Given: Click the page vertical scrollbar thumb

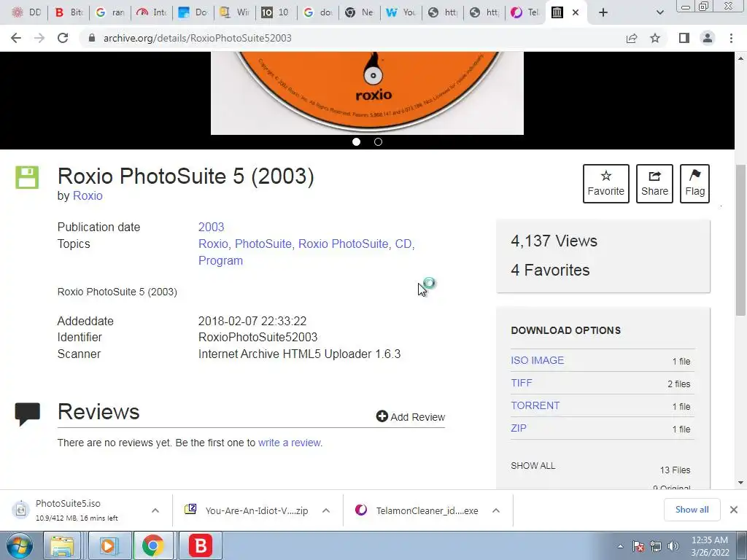Looking at the screenshot, I should (740, 239).
